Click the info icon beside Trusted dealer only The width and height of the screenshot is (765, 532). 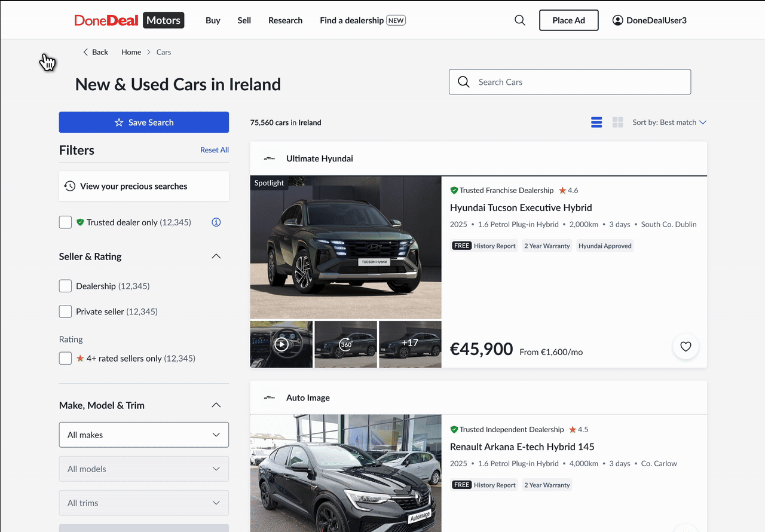(216, 222)
